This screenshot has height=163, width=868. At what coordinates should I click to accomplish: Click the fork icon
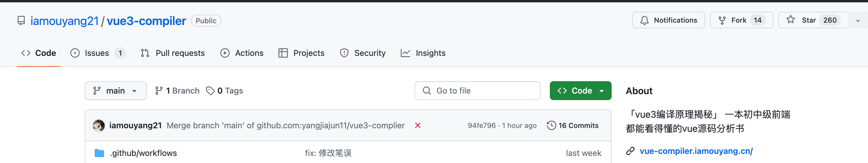(722, 21)
